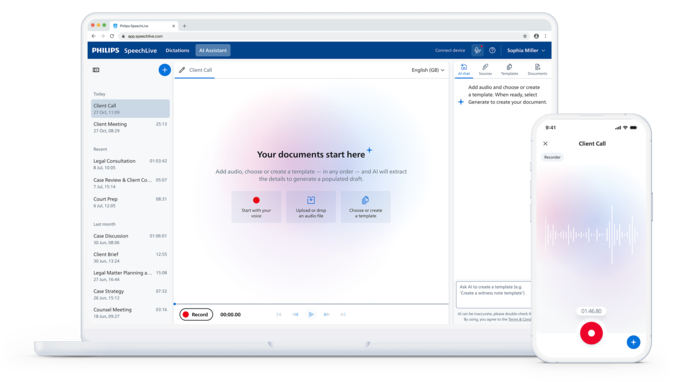Screen dimensions: 700x382
Task: Click the Philips SpeechLive logo
Action: 124,50
